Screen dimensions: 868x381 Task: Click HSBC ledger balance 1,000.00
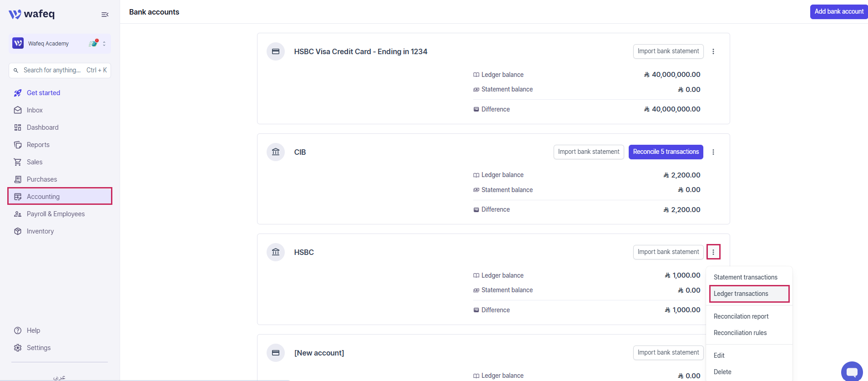(x=682, y=275)
